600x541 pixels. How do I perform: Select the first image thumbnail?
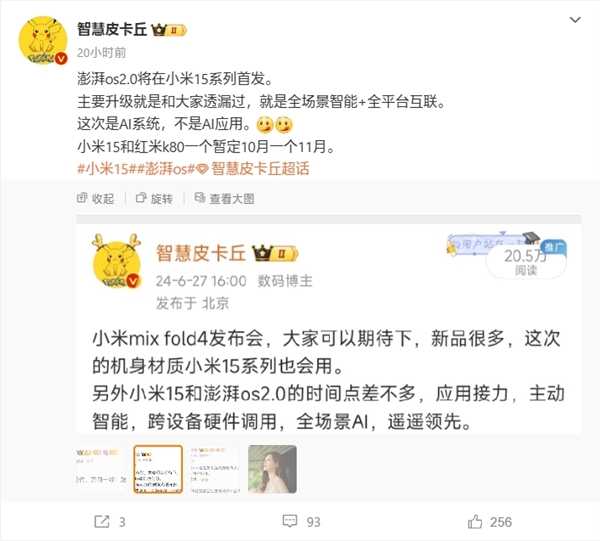101,469
